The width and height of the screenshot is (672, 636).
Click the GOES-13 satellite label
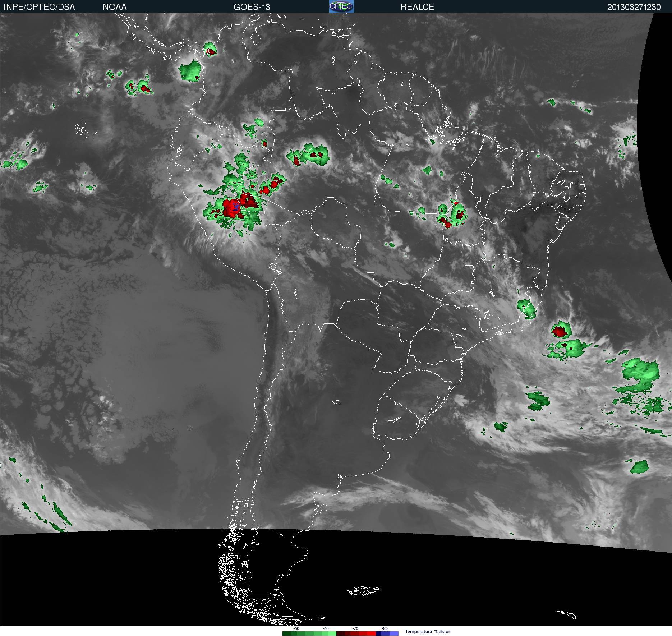(252, 7)
